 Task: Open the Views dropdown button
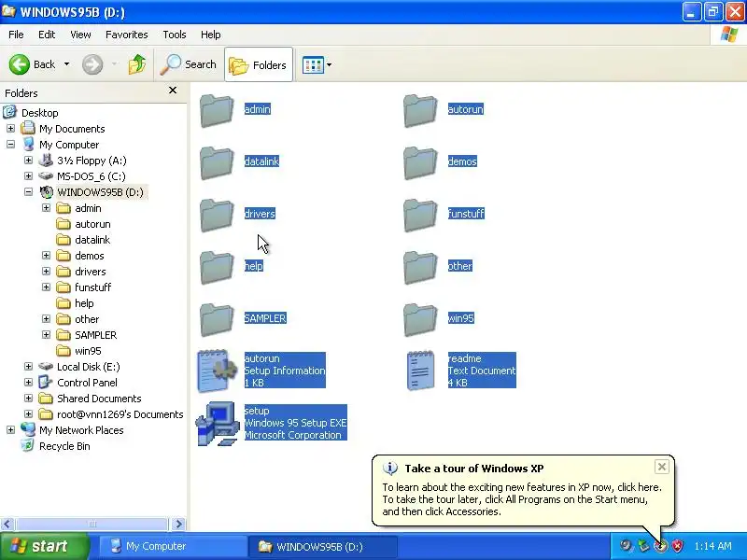point(317,64)
